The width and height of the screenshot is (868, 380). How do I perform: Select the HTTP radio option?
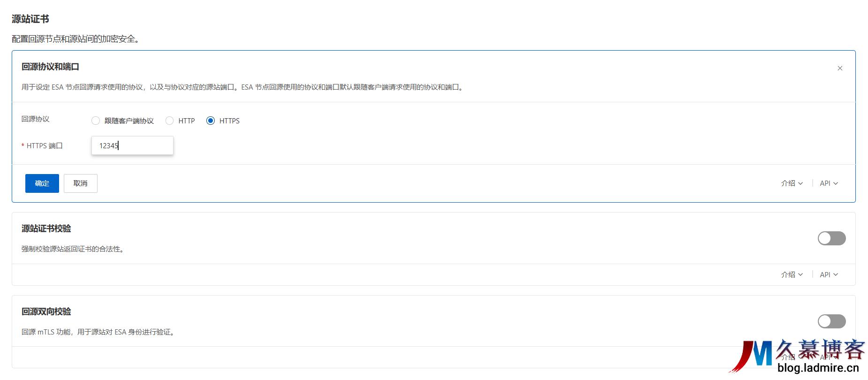pyautogui.click(x=170, y=121)
